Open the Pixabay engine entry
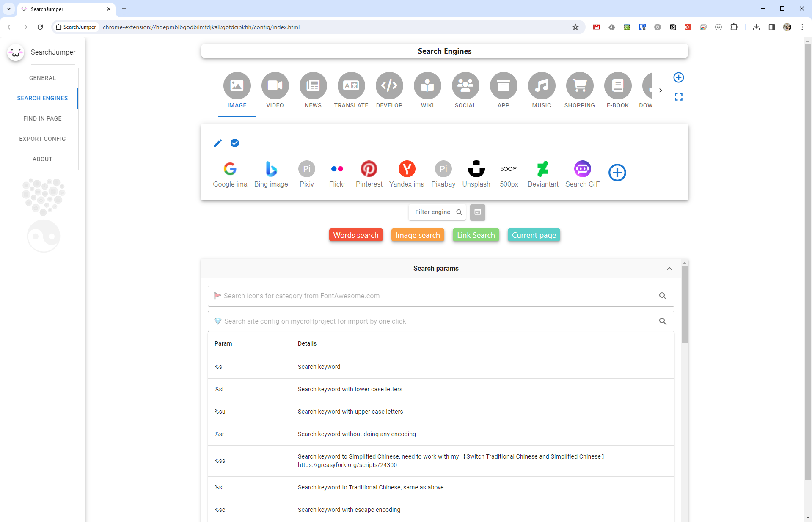 [x=443, y=174]
